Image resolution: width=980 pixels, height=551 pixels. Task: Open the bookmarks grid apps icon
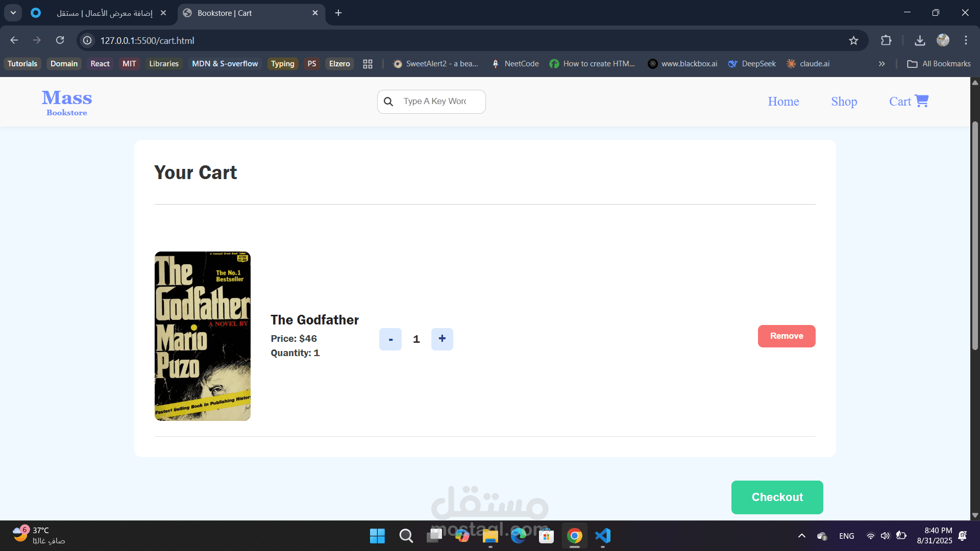[367, 64]
